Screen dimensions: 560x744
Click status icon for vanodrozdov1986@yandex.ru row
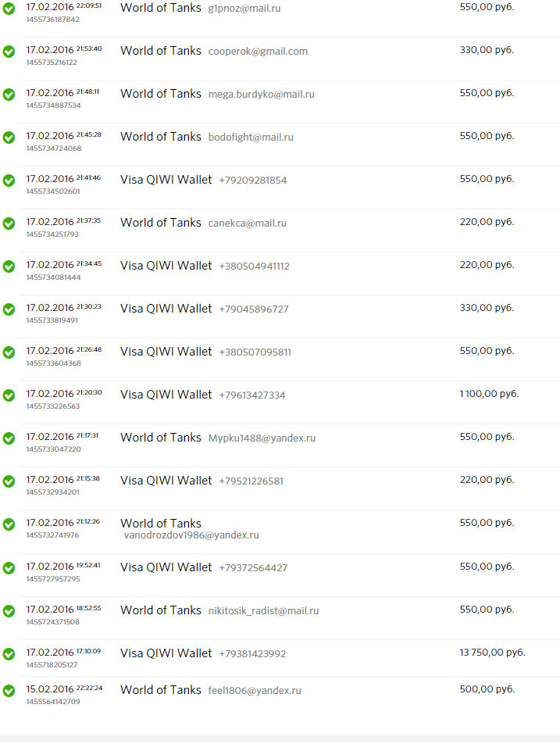(x=9, y=524)
